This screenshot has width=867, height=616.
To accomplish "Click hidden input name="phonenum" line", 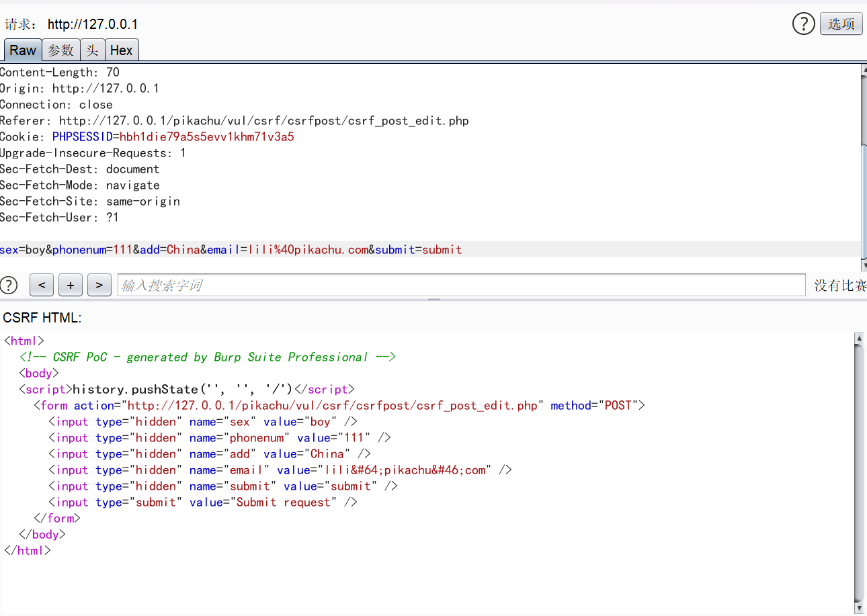I will 219,438.
